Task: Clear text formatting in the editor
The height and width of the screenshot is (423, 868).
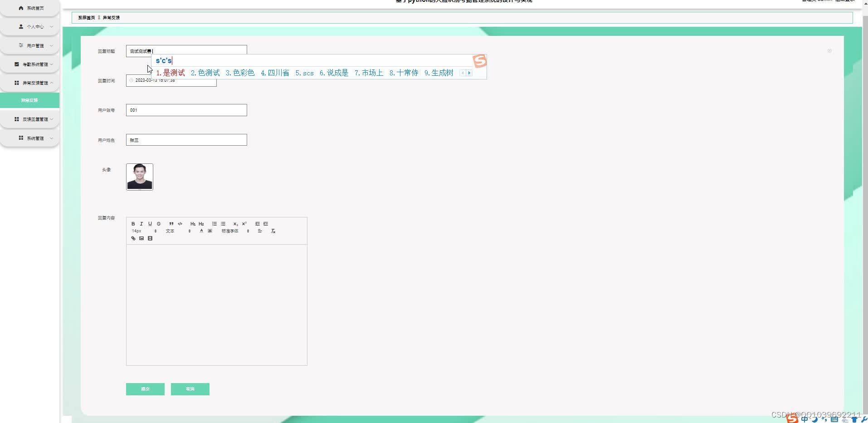Action: (273, 231)
